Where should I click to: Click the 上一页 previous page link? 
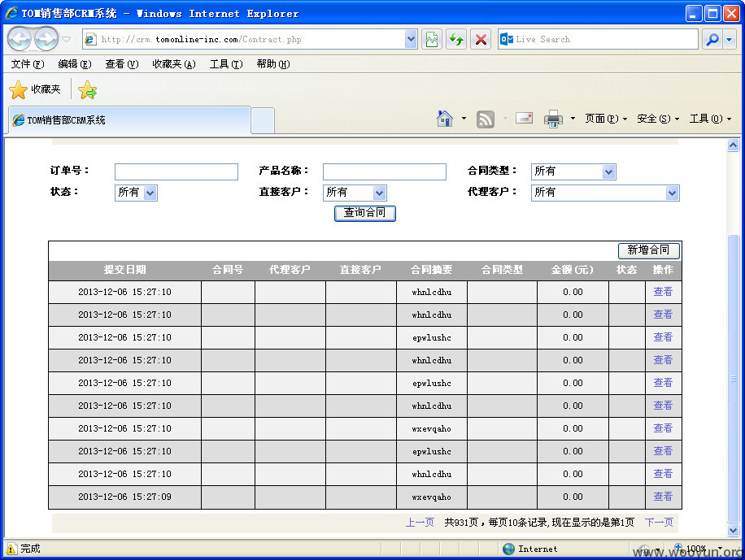click(x=420, y=523)
